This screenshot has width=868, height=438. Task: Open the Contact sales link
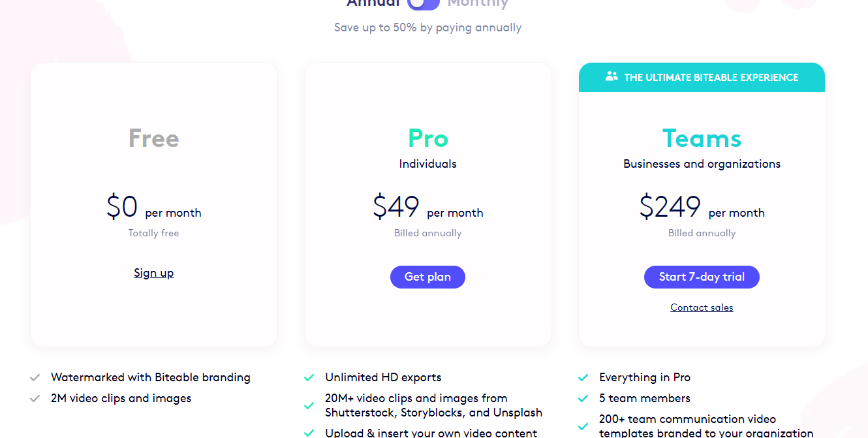[x=702, y=307]
